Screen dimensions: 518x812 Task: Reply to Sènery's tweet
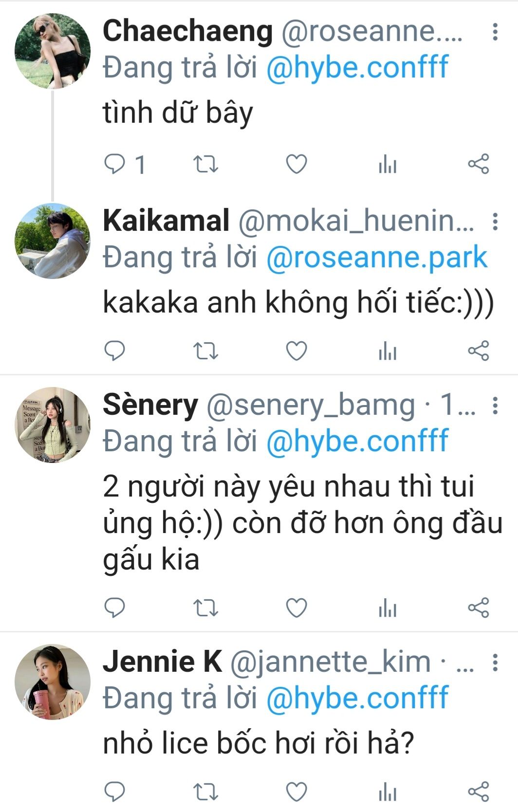click(115, 608)
